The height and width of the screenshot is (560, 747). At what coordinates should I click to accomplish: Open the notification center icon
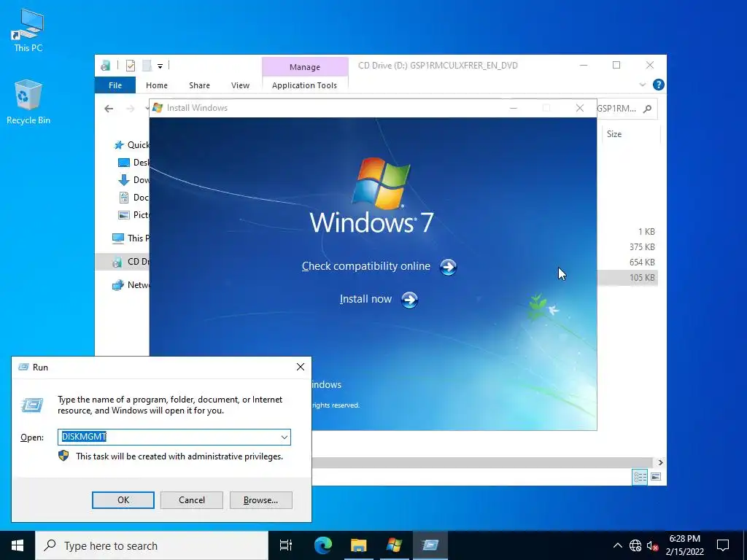tap(723, 545)
